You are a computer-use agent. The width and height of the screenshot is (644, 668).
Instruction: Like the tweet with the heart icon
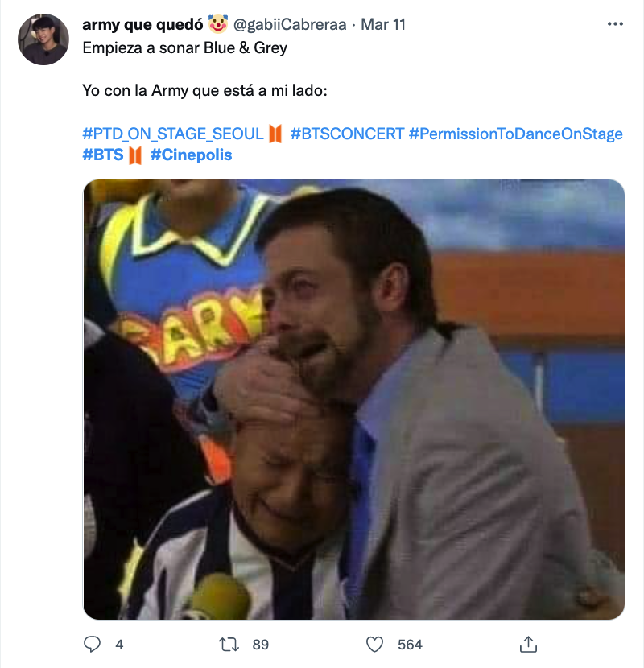tap(374, 644)
